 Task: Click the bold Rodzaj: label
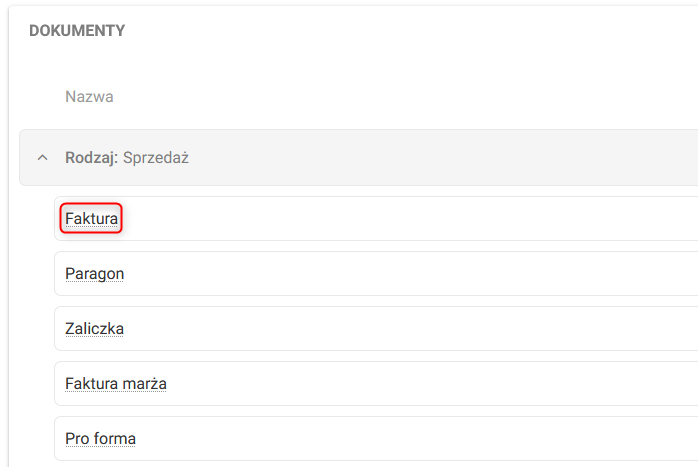pyautogui.click(x=91, y=158)
